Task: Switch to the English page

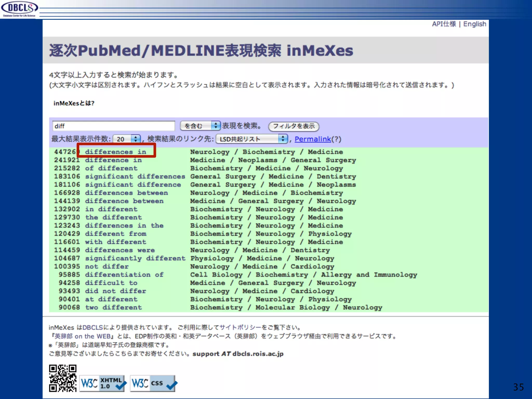Action: [475, 24]
